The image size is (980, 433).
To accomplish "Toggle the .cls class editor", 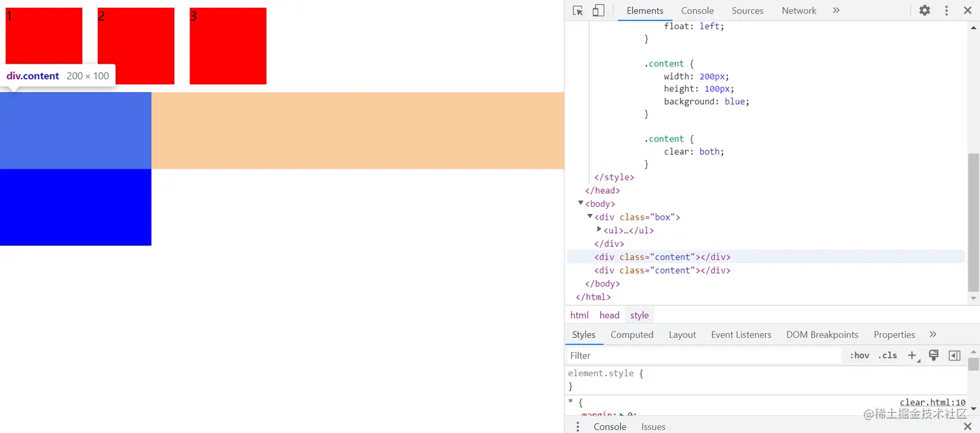I will click(x=887, y=355).
